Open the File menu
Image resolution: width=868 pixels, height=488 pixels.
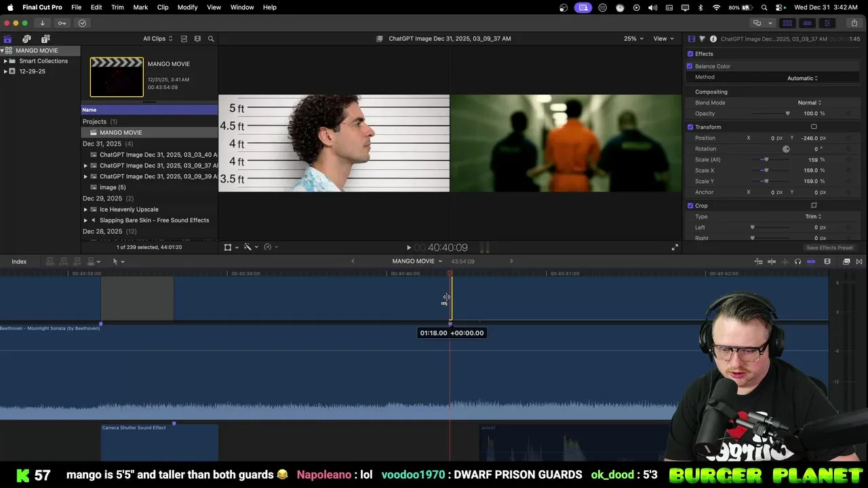(77, 7)
